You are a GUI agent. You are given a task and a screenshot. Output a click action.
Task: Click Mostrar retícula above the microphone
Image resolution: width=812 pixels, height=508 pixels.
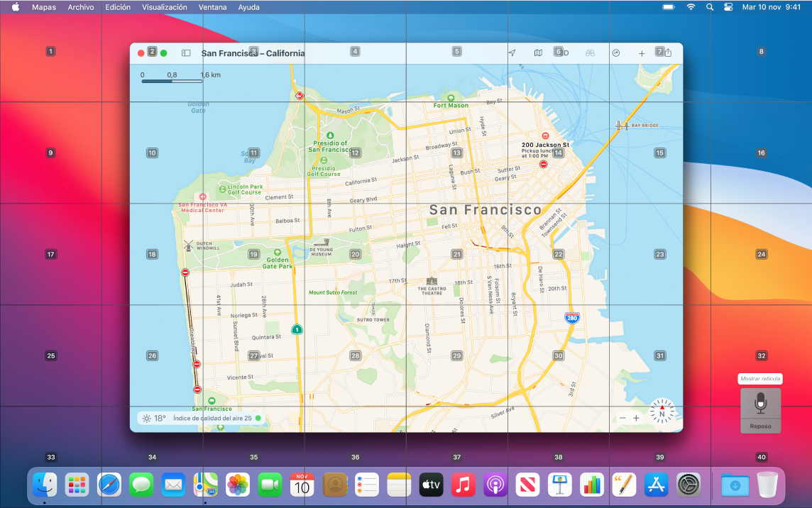(760, 378)
